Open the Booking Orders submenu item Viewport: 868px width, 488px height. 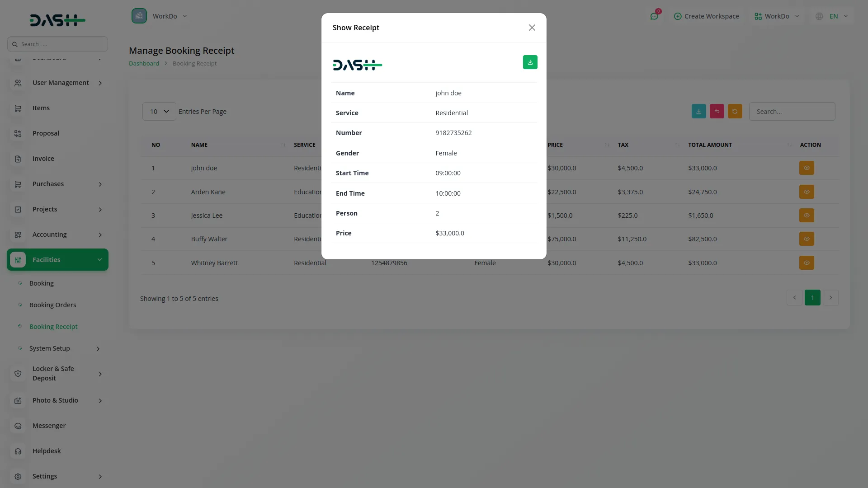pos(52,305)
